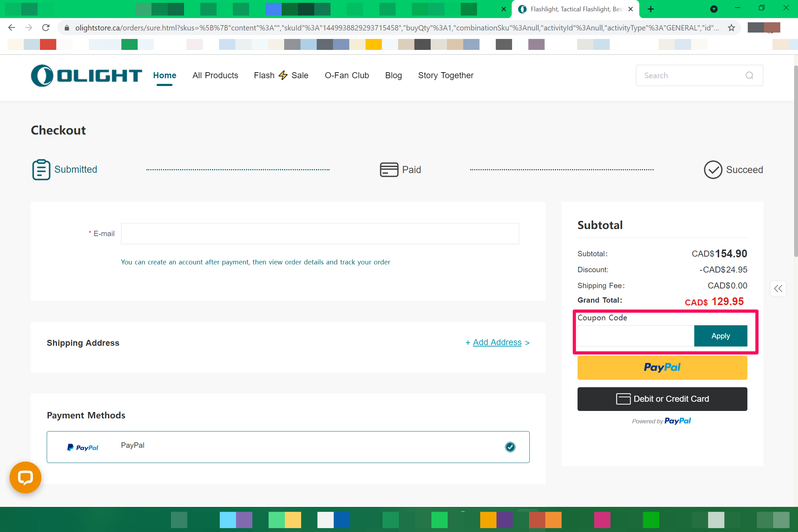
Task: Open the Blog page
Action: pyautogui.click(x=394, y=75)
